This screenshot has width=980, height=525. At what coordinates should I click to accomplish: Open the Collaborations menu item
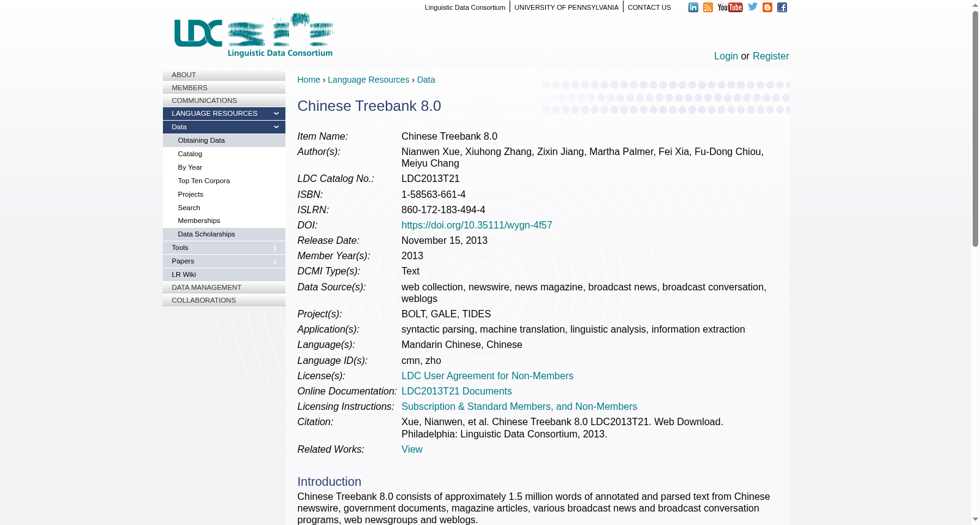point(224,300)
